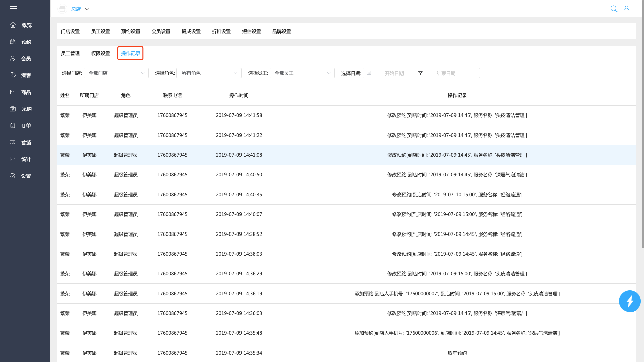This screenshot has width=644, height=362.
Task: Switch to 门店设置 tab
Action: pos(70,31)
